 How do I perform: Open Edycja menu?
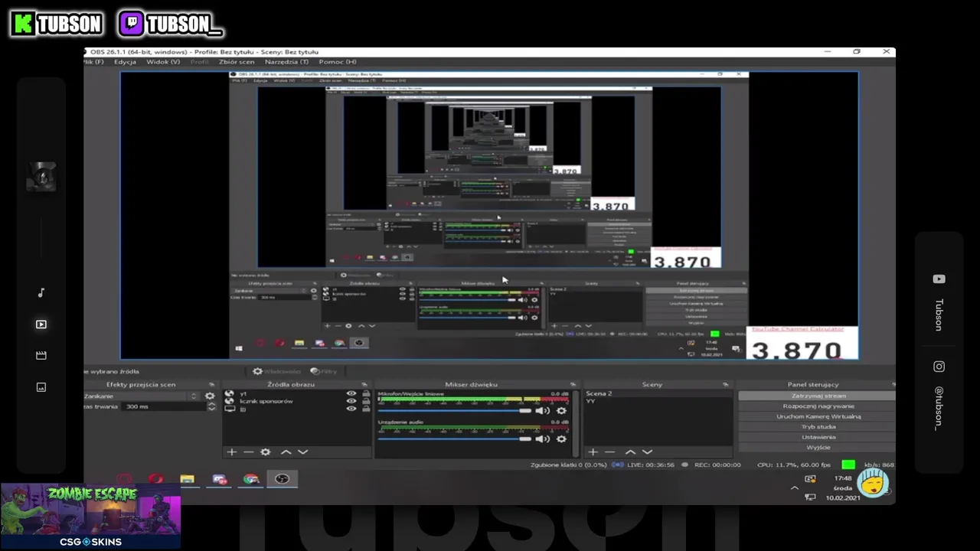click(125, 62)
